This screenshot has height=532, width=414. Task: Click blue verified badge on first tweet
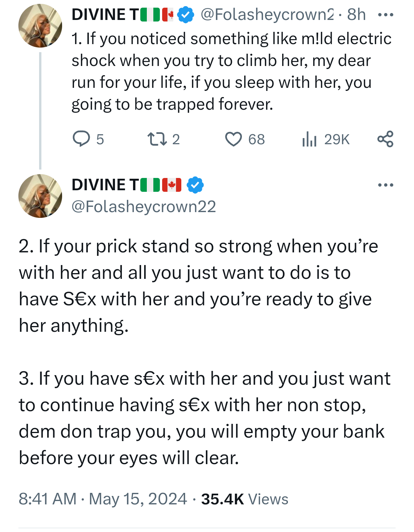[x=186, y=15]
